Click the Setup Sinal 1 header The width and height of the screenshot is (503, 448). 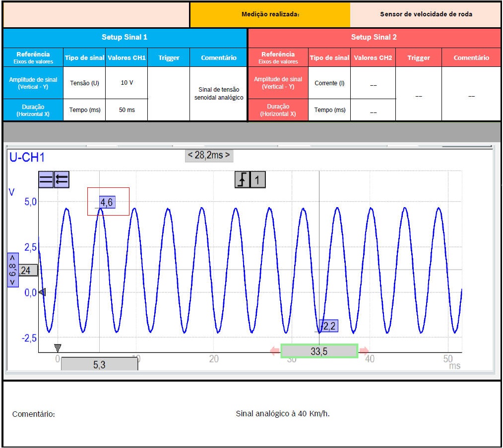125,37
